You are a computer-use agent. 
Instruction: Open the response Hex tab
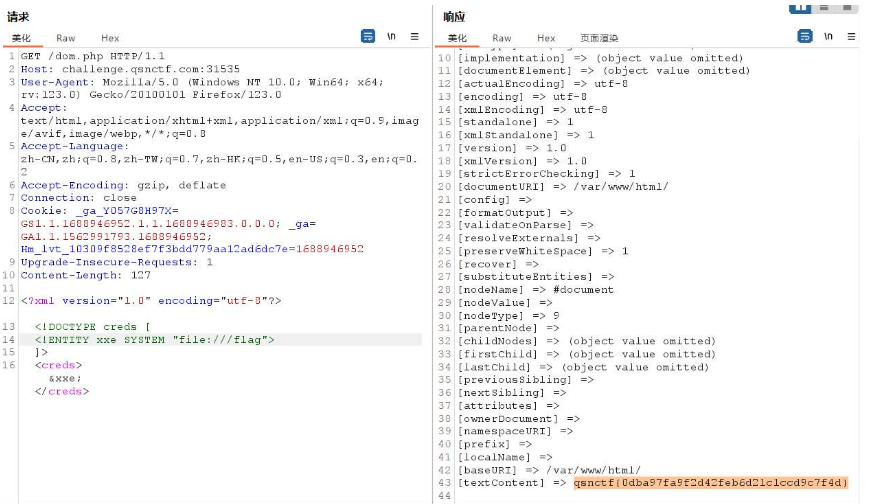545,38
